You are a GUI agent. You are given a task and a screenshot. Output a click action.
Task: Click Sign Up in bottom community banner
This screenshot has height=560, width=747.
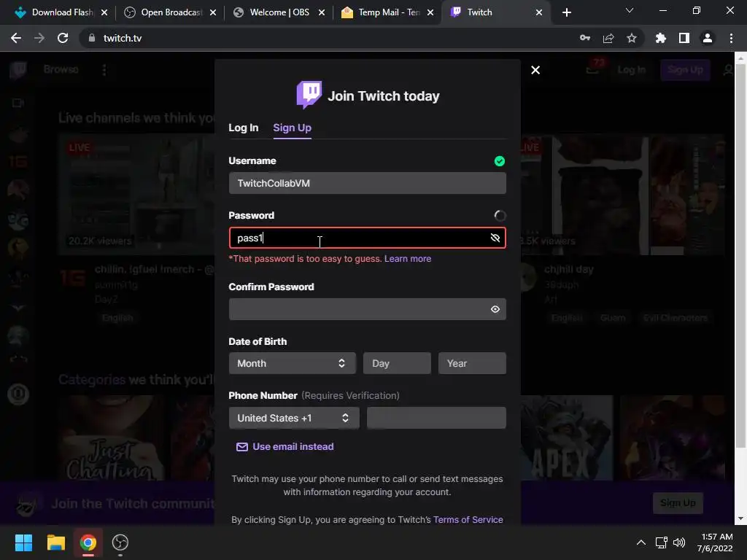(x=678, y=503)
